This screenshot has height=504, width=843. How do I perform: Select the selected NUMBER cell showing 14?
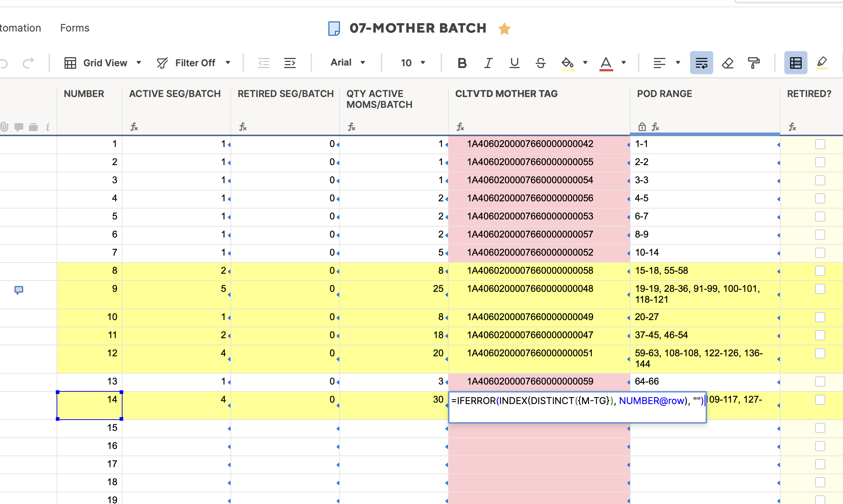[x=90, y=406]
